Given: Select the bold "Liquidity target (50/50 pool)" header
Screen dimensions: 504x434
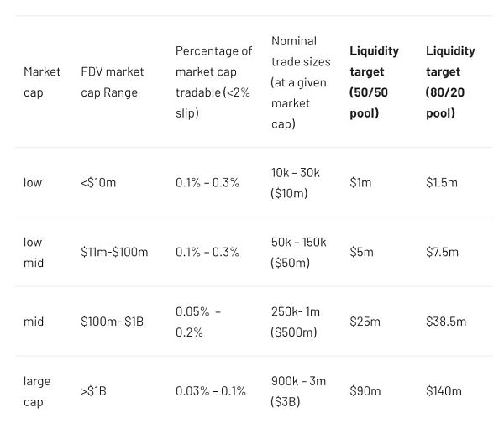Looking at the screenshot, I should click(374, 81).
